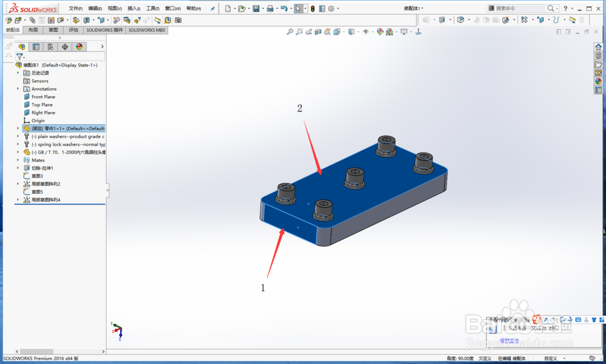This screenshot has height=364, width=606.
Task: Open the 评估 command tab
Action: coord(73,30)
